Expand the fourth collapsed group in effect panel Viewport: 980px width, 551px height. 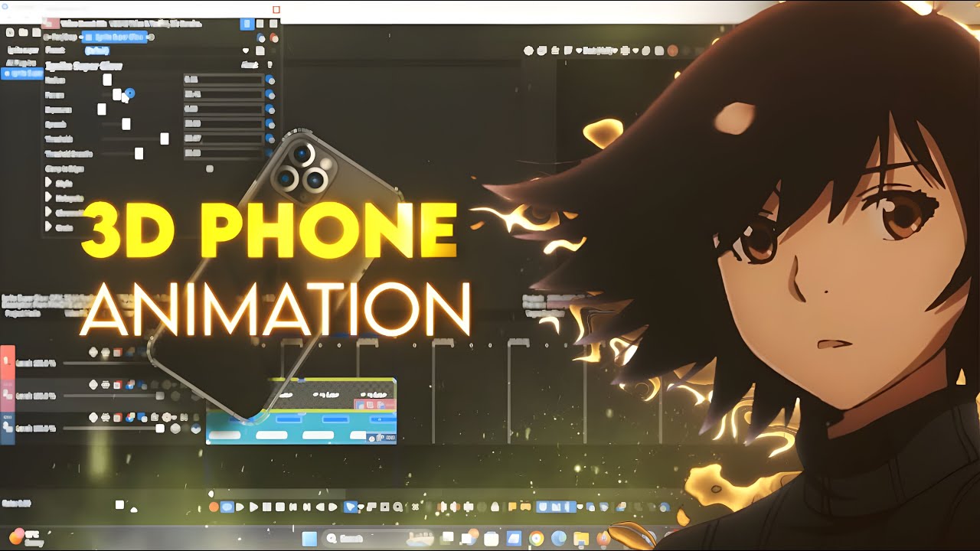[48, 227]
